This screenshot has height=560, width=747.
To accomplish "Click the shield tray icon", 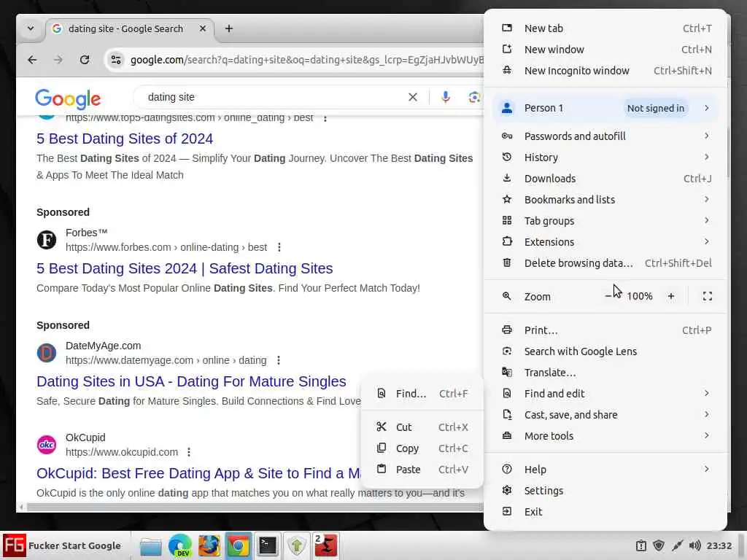I will coord(659,545).
